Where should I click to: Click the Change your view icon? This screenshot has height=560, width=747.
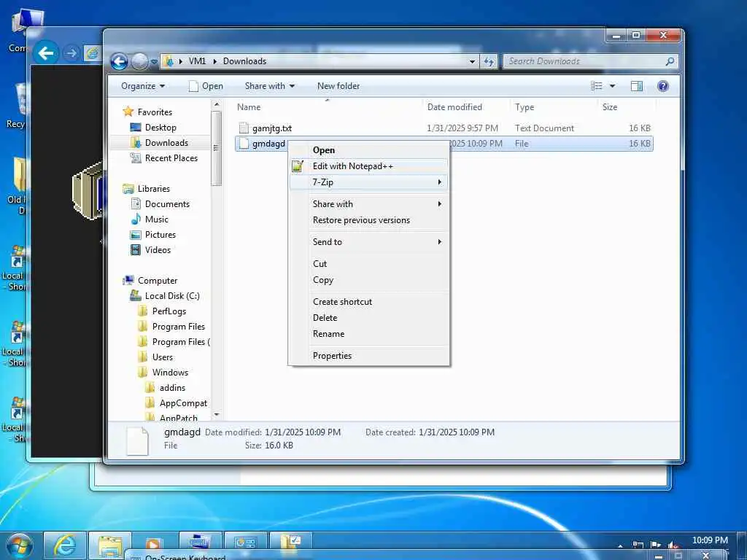[597, 86]
